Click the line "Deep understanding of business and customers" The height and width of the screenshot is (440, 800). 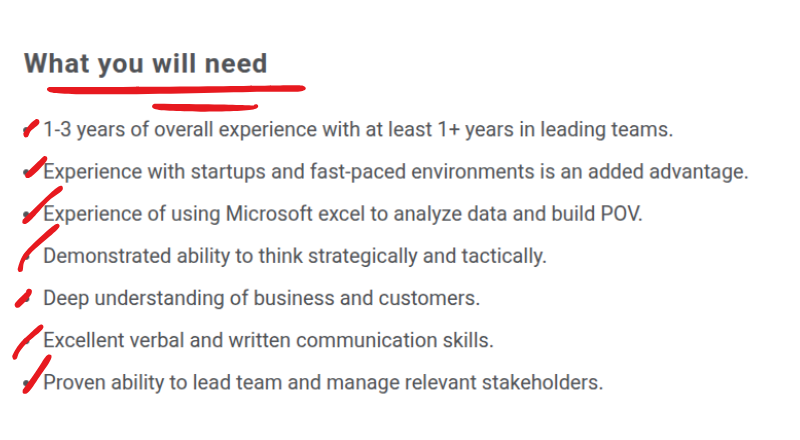[x=261, y=298]
